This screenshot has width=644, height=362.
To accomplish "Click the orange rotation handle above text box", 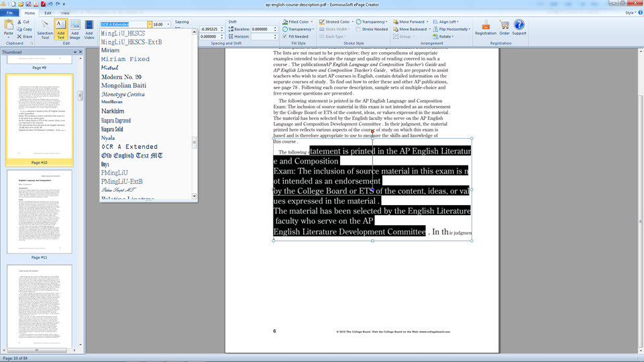I will 372,132.
